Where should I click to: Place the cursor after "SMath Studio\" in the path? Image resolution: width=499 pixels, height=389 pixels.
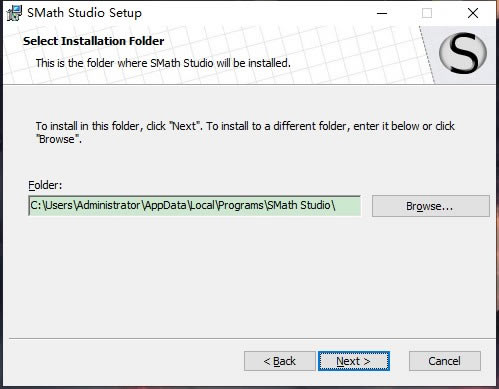pyautogui.click(x=336, y=206)
